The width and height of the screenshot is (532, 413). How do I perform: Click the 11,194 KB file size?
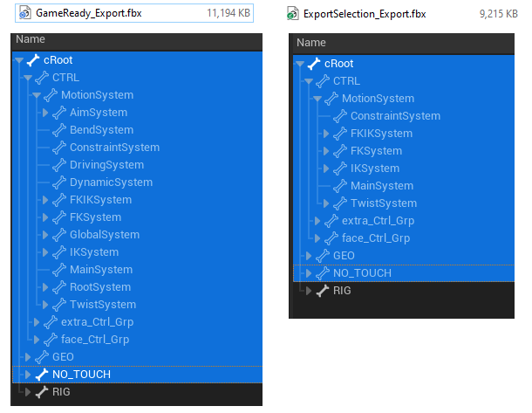coord(228,13)
